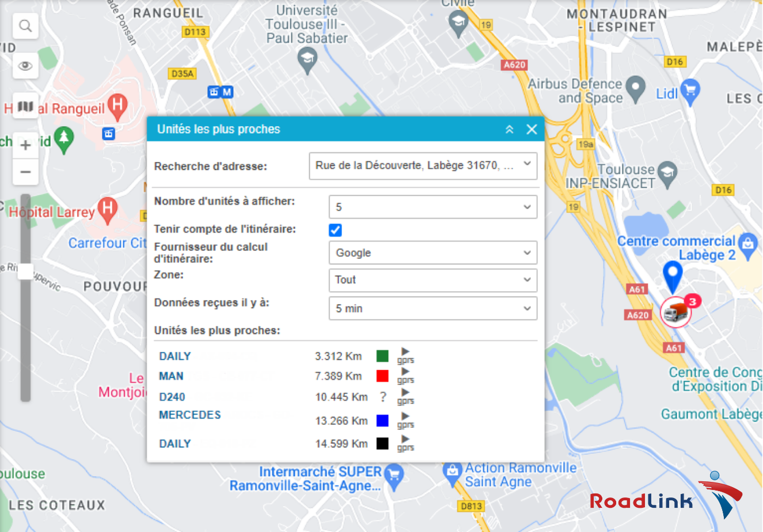
Task: Click the 10.445 Km distance value
Action: 341,397
